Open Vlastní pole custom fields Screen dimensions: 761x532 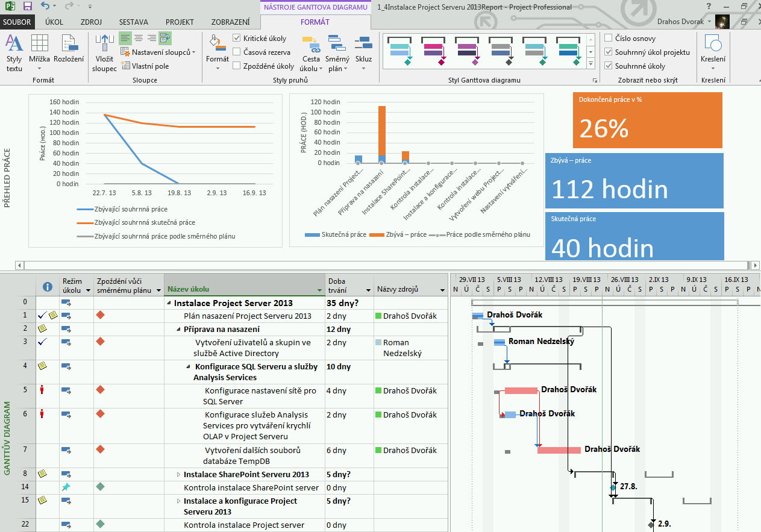click(145, 66)
